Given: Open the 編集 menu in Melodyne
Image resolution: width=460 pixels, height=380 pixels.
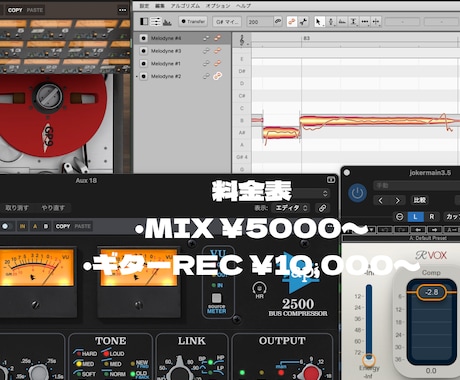Looking at the screenshot, I should click(160, 6).
